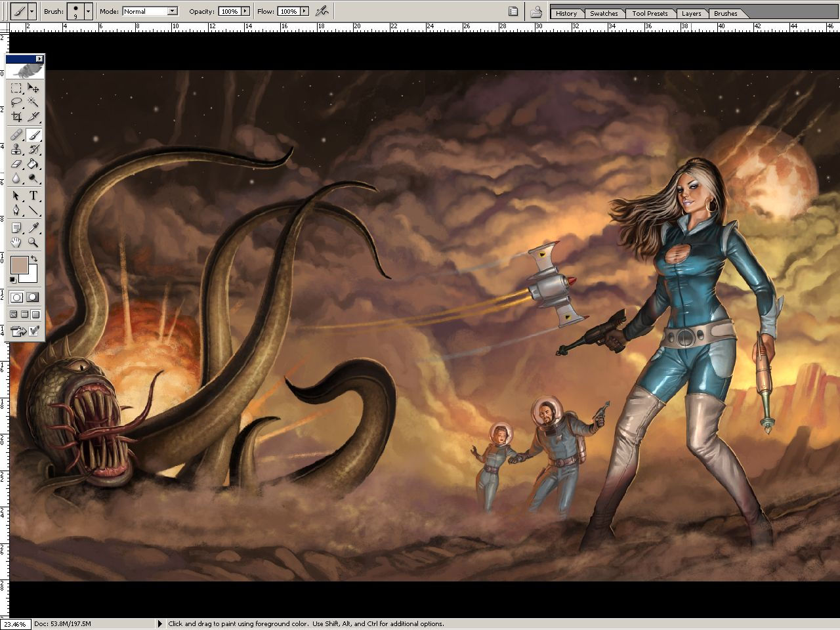
Task: Select the Eyedropper tool
Action: (33, 228)
